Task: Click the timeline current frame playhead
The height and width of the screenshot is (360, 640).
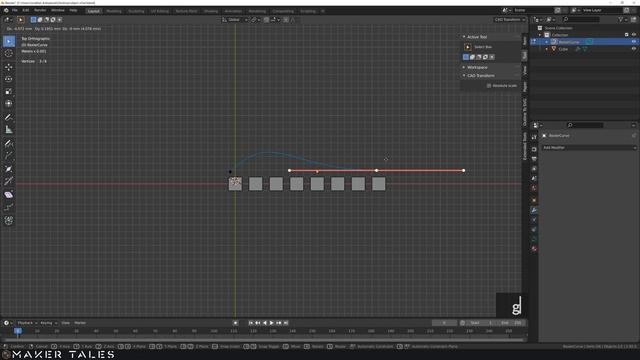Action: (x=18, y=331)
